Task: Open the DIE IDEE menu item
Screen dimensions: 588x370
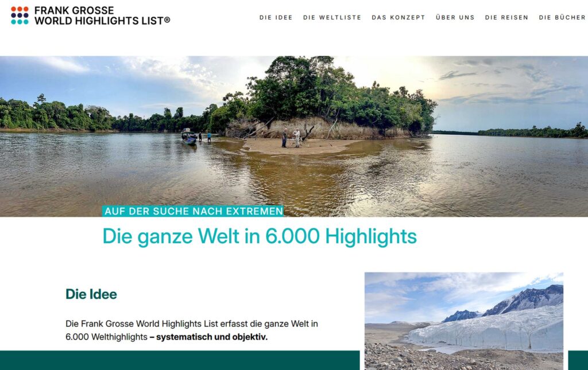Action: tap(276, 18)
